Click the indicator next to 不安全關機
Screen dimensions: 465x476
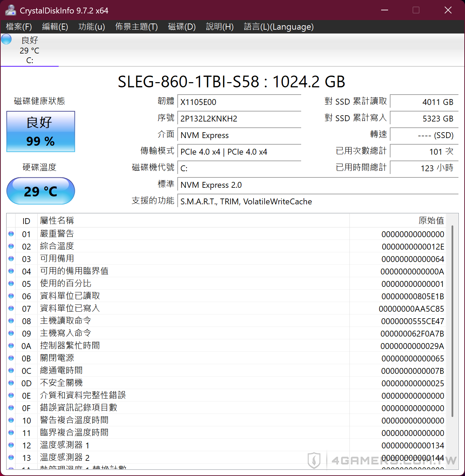point(11,383)
